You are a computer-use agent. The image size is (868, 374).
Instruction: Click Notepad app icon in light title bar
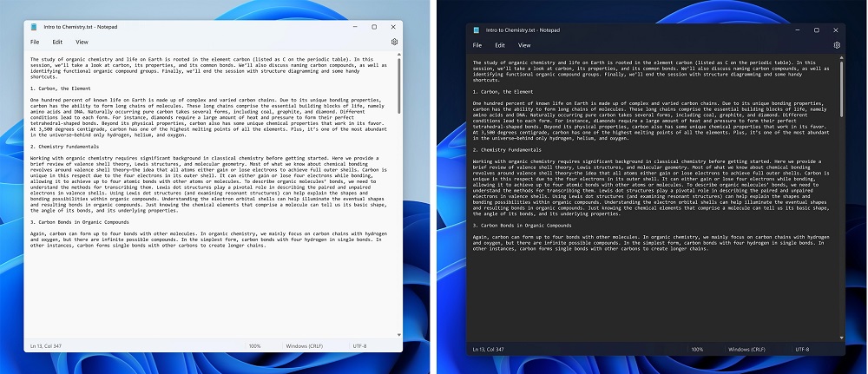coord(34,27)
